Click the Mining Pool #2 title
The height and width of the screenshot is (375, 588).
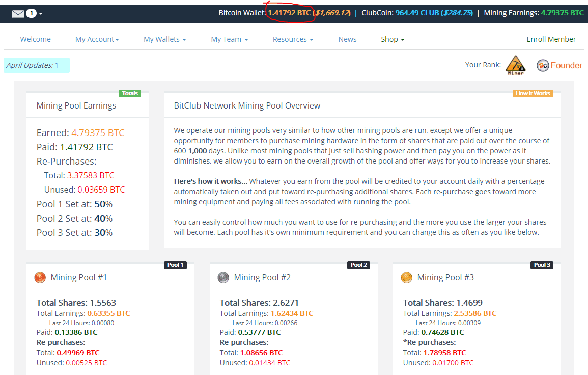coord(262,277)
